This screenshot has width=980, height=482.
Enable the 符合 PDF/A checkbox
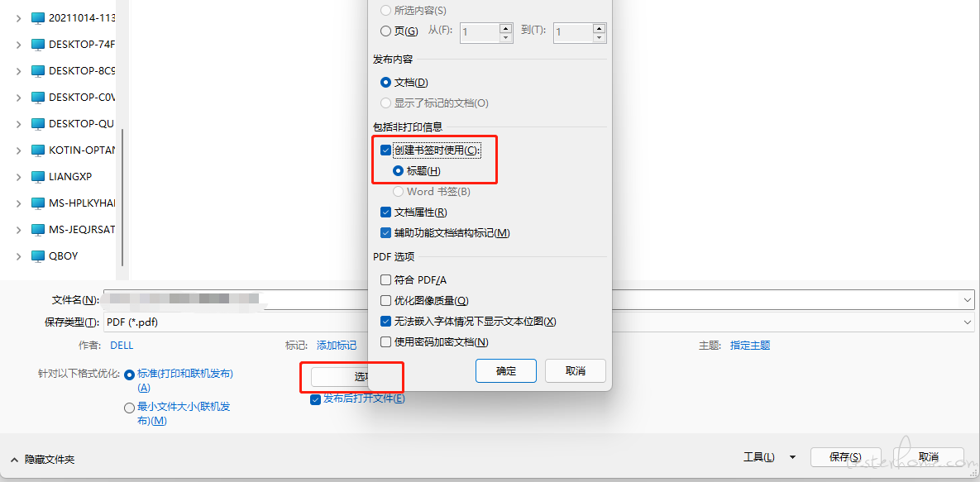pos(385,279)
